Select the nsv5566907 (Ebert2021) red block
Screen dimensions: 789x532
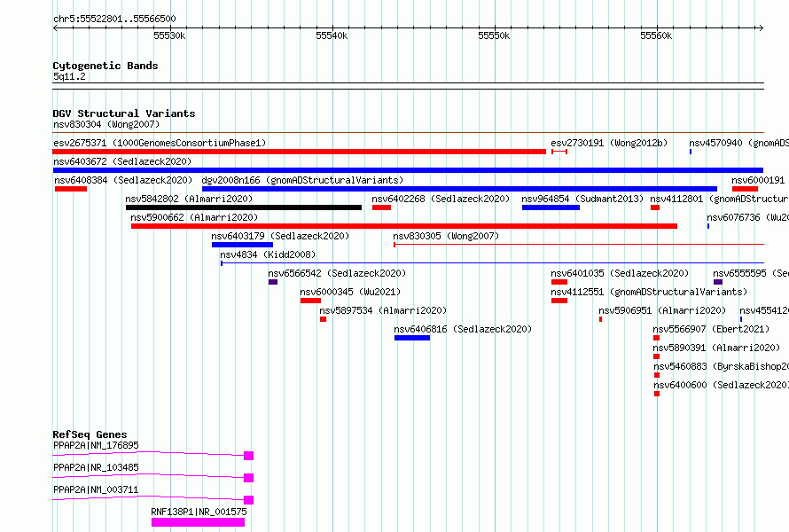click(656, 338)
